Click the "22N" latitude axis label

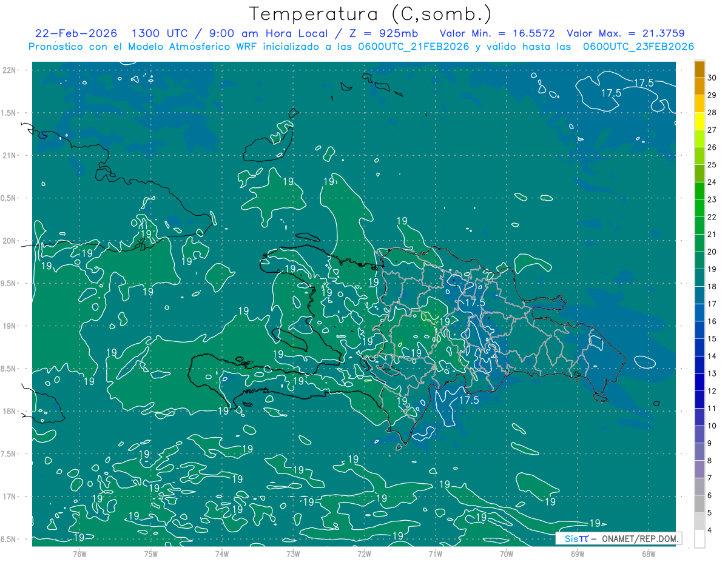(x=10, y=70)
